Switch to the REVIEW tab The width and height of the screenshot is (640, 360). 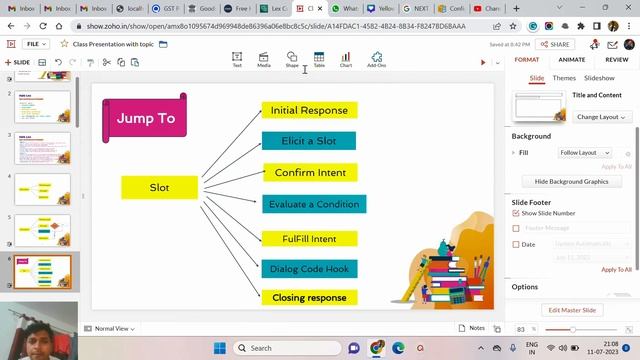616,60
